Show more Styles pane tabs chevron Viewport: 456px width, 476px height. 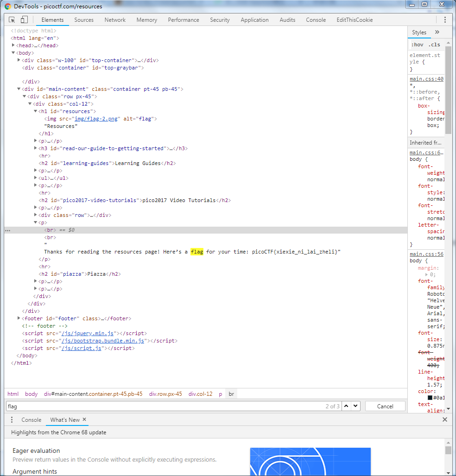(x=437, y=32)
